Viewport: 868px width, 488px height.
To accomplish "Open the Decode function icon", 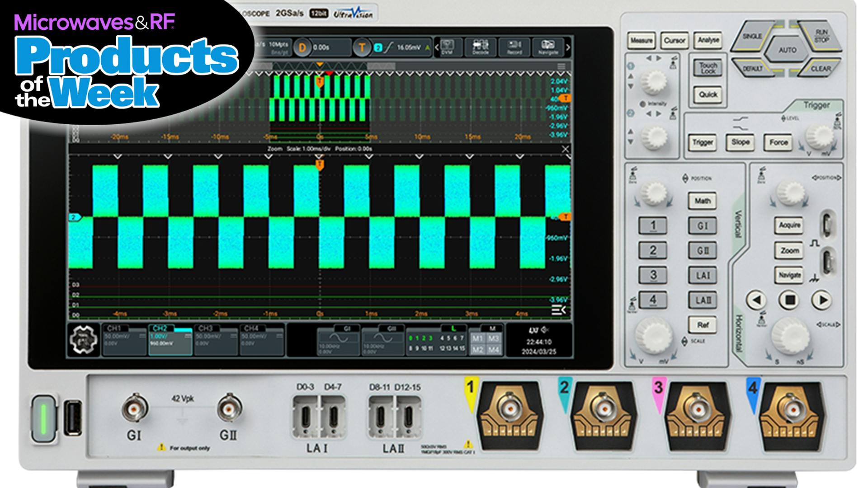I will coord(481,47).
